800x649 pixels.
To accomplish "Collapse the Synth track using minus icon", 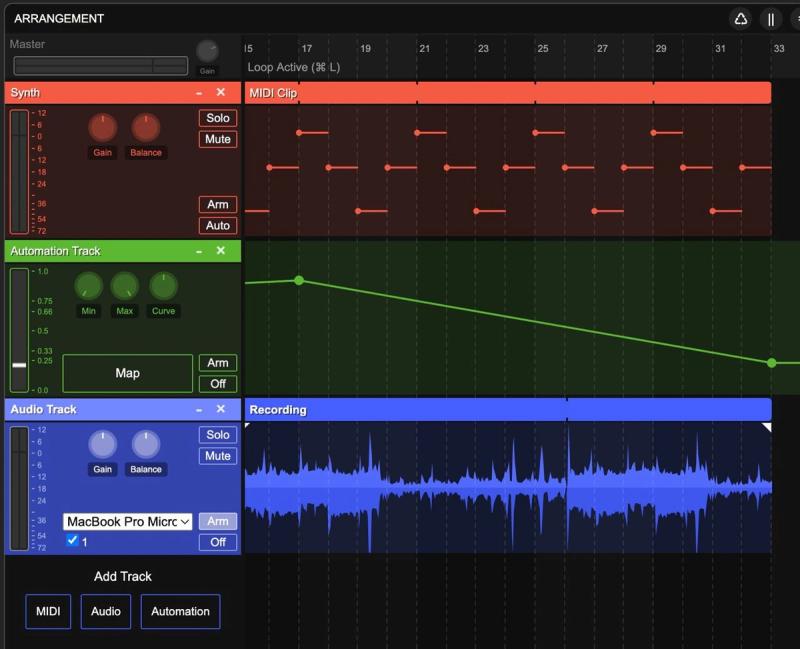I will [x=199, y=92].
